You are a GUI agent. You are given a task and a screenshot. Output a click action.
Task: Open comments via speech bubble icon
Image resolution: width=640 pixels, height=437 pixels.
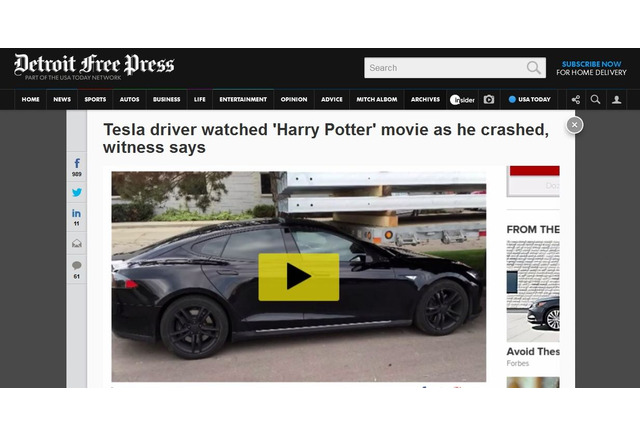point(77,266)
